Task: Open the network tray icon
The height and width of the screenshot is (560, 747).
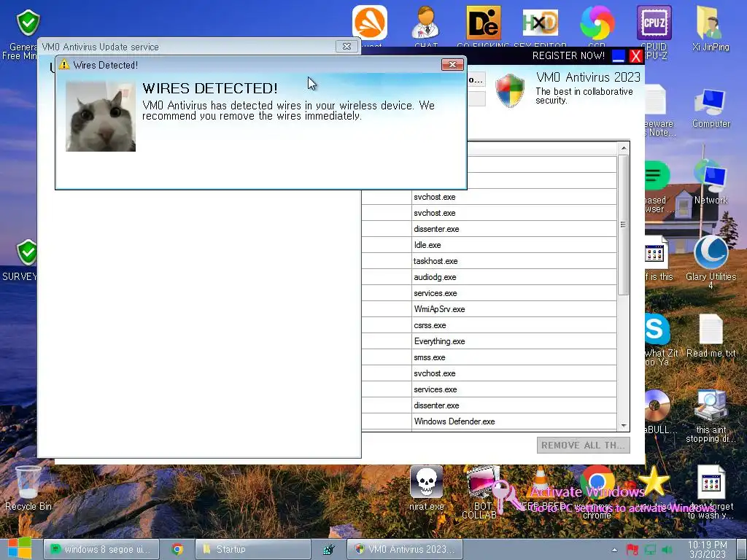Action: coord(650,550)
